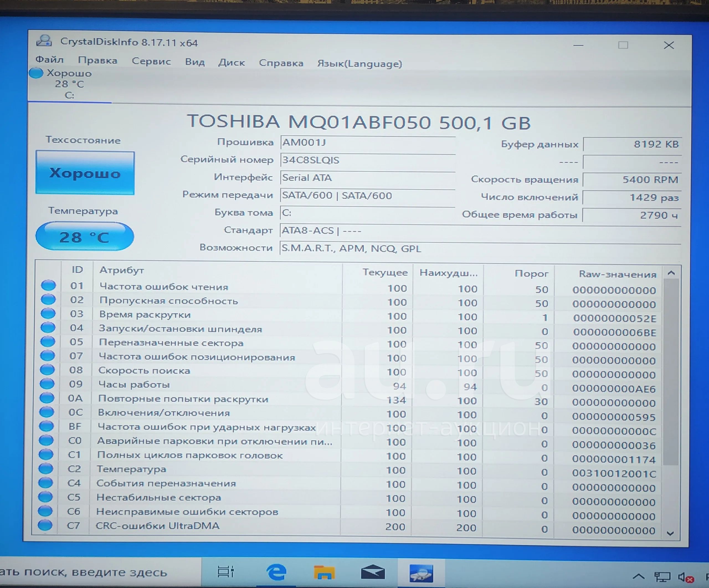This screenshot has width=709, height=588.
Task: Click the Возможности field S.M.A.R.T., APM, NCQ, GPL
Action: (480, 249)
